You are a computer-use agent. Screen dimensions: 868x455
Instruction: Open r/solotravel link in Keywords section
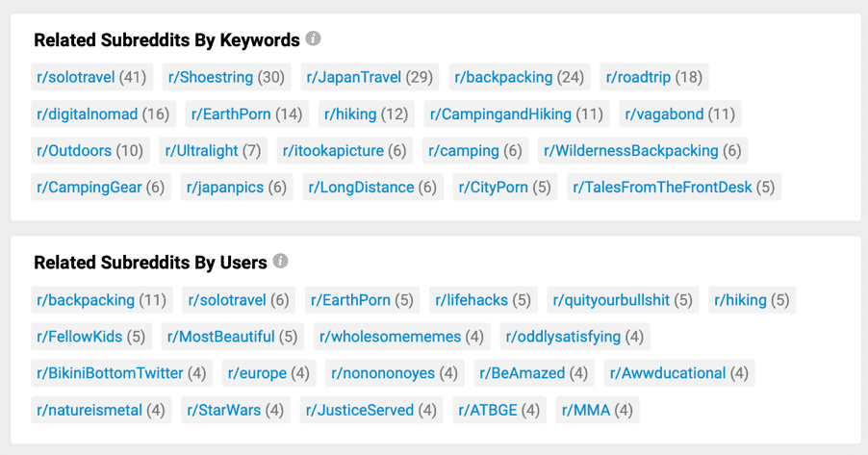coord(76,77)
